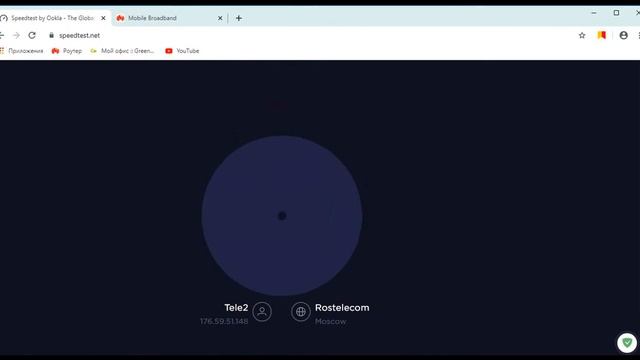Open the Chrome profile account icon

click(623, 36)
